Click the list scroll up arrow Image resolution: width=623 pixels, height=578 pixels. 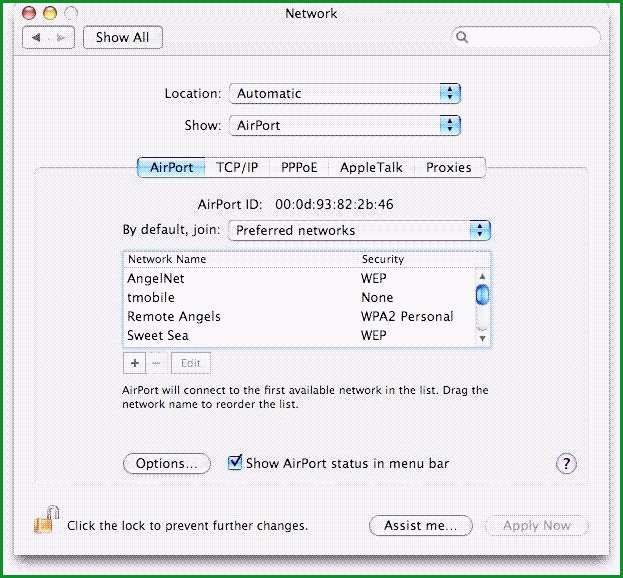[x=482, y=276]
